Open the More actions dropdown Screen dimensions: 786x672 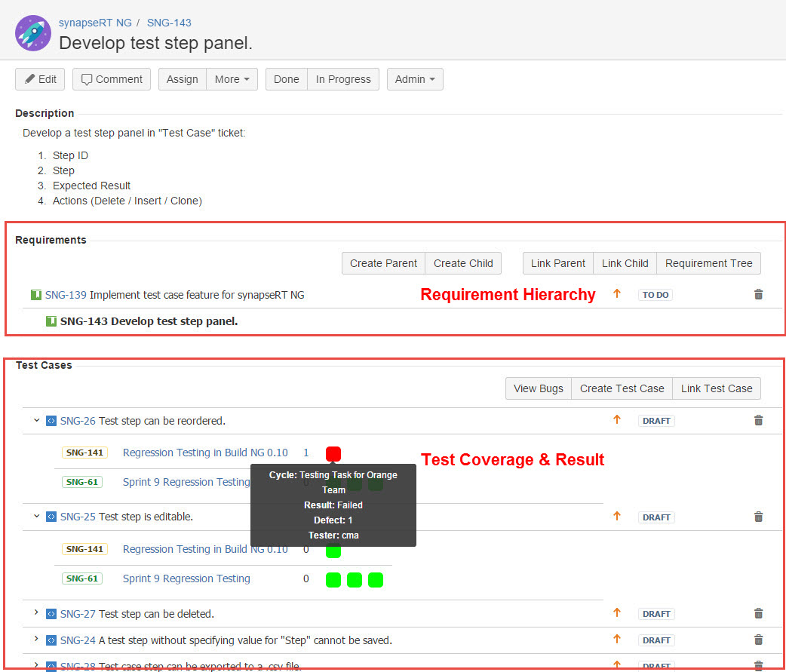pyautogui.click(x=232, y=79)
